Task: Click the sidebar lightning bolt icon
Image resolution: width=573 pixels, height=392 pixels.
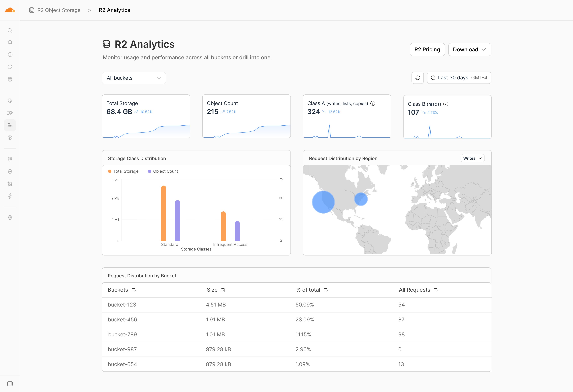Action: coord(10,196)
